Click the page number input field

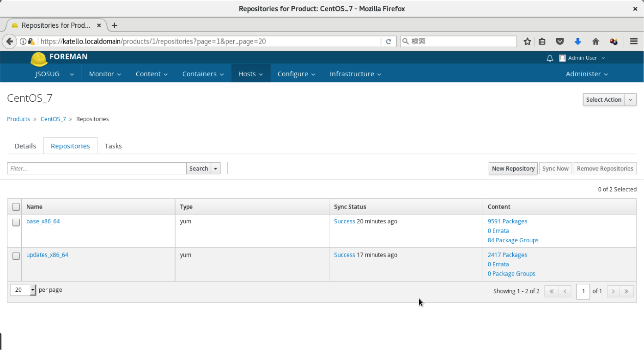[583, 291]
